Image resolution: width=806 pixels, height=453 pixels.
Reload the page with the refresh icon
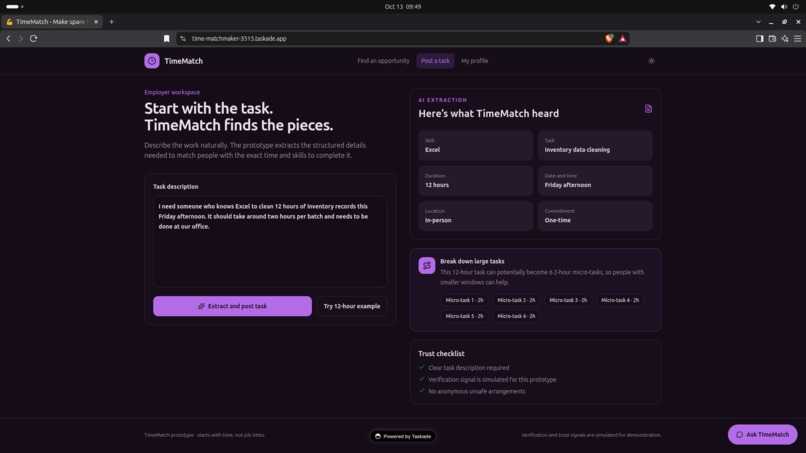coord(33,39)
